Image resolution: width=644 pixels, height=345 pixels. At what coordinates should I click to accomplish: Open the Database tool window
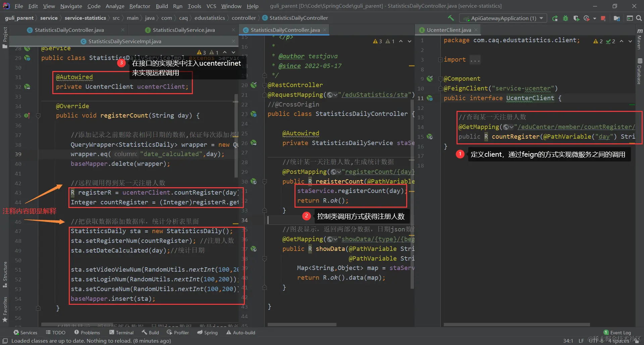pos(640,71)
